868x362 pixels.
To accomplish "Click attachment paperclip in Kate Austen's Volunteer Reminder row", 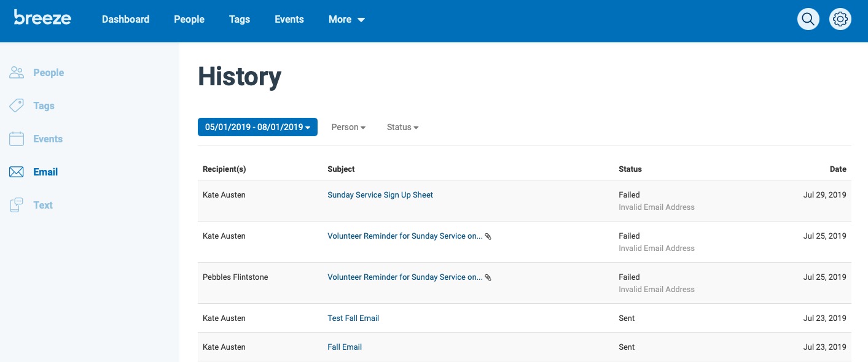I will point(488,236).
